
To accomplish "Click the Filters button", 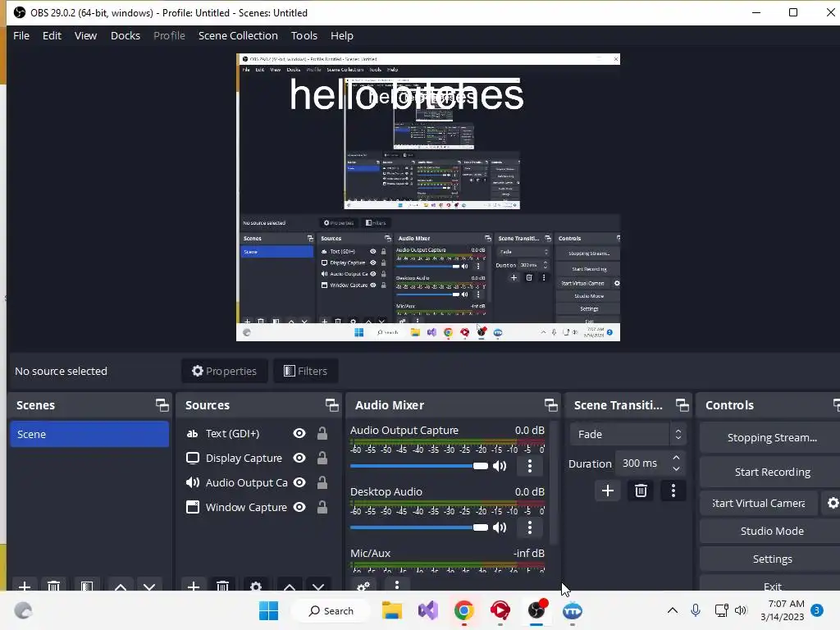I will coord(305,371).
